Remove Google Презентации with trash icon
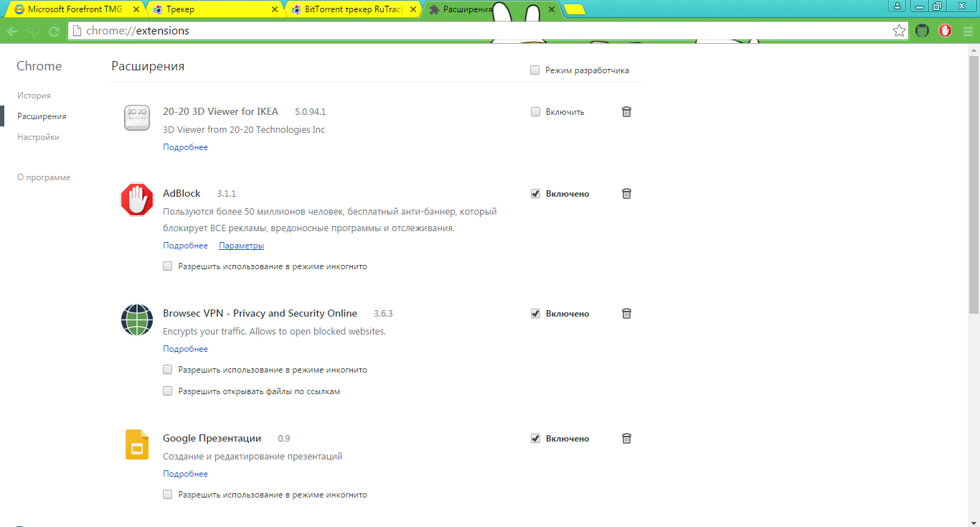The image size is (980, 527). tap(626, 438)
